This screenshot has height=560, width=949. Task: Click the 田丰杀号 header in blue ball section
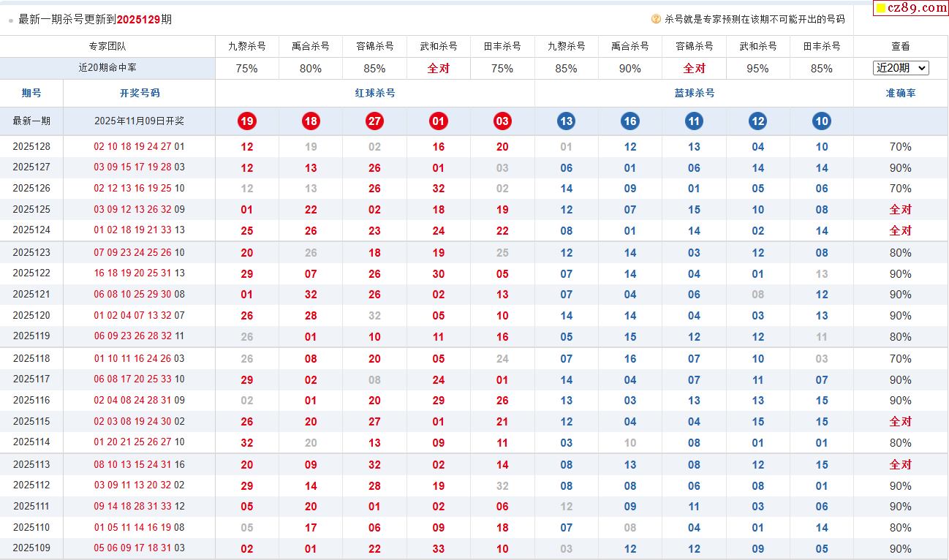pos(822,46)
